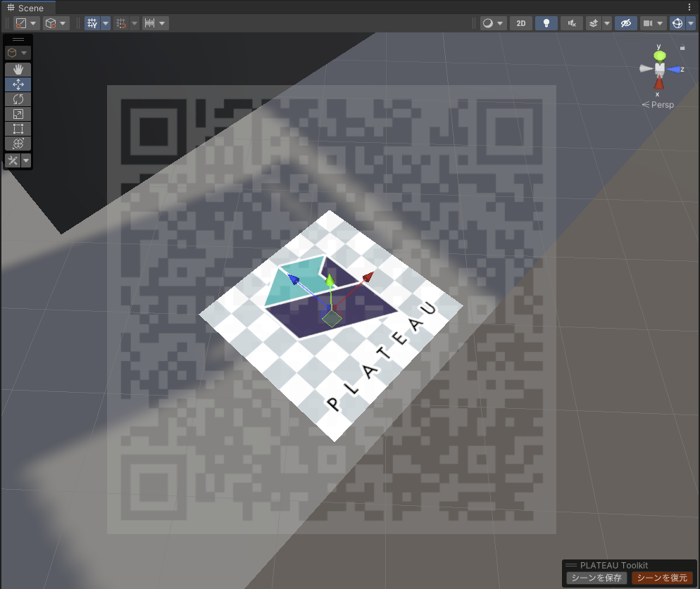Open the Scene tab kebab menu
The image size is (700, 589).
click(x=689, y=7)
